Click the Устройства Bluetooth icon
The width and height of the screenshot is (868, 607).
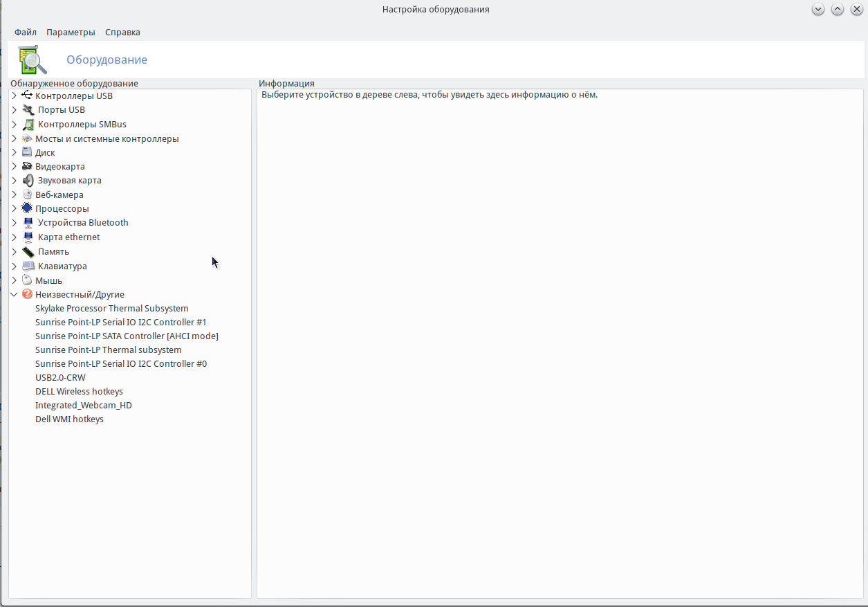[x=28, y=222]
